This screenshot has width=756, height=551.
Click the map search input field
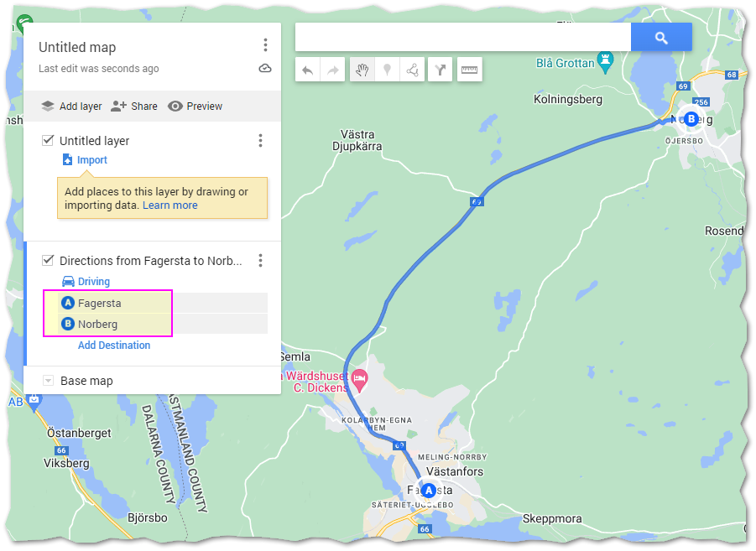pos(463,37)
